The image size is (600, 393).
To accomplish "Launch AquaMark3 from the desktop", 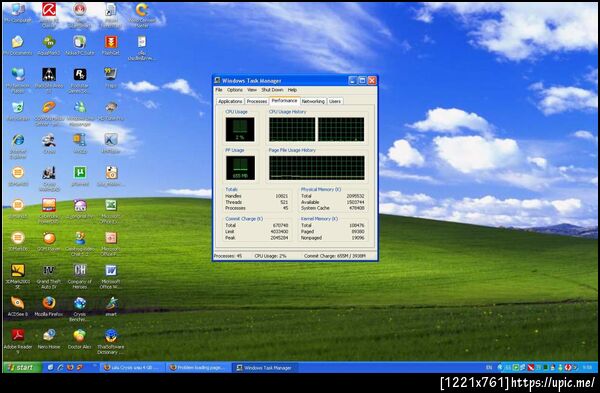I will point(49,45).
